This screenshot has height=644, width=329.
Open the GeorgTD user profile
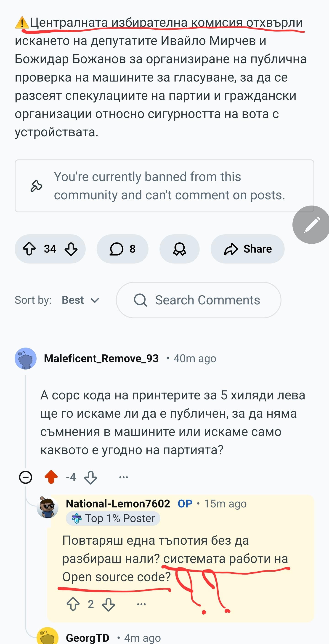pyautogui.click(x=88, y=638)
